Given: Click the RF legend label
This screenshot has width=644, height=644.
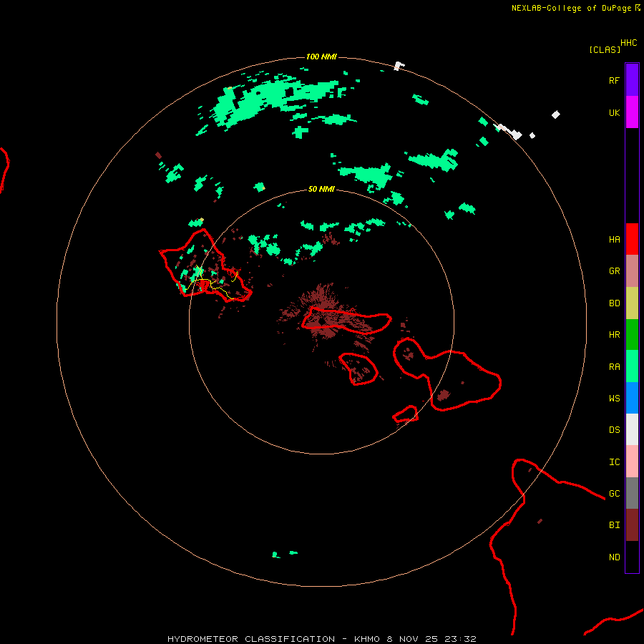Looking at the screenshot, I should click(x=614, y=80).
